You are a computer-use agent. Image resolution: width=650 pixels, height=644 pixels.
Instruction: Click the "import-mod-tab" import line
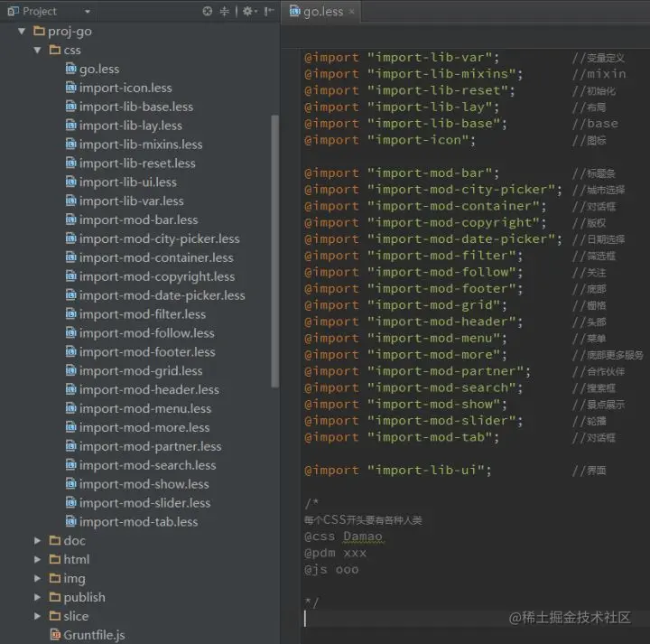point(402,437)
